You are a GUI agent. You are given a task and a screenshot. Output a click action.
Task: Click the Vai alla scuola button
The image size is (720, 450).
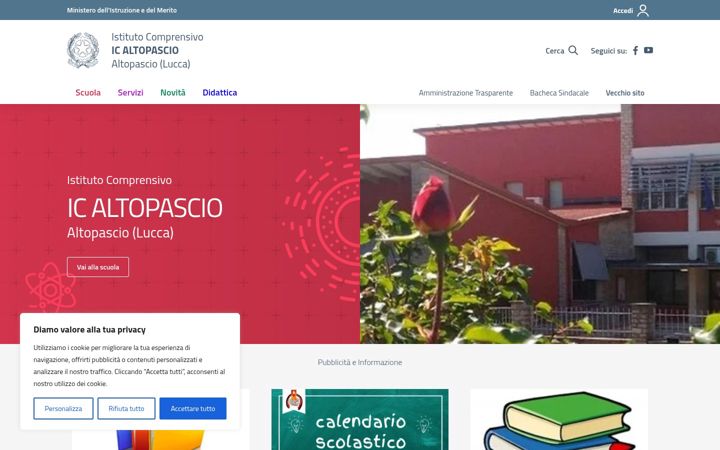(x=98, y=267)
